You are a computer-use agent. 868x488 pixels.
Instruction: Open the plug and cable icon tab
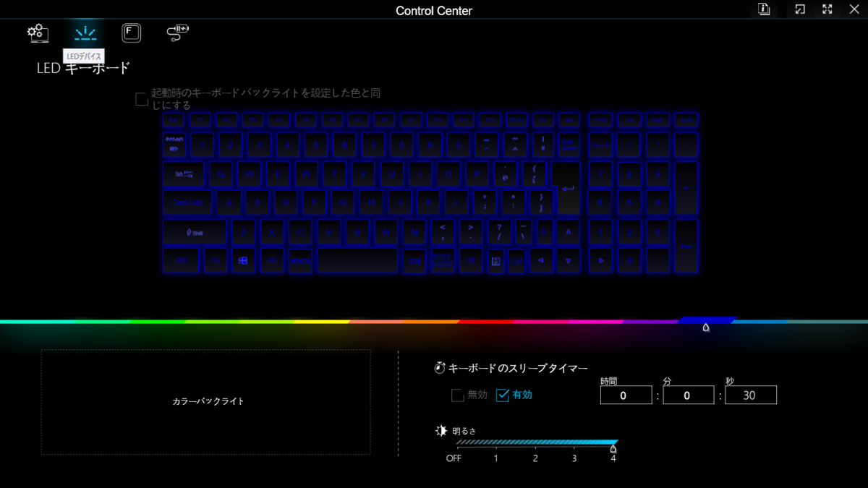[177, 33]
